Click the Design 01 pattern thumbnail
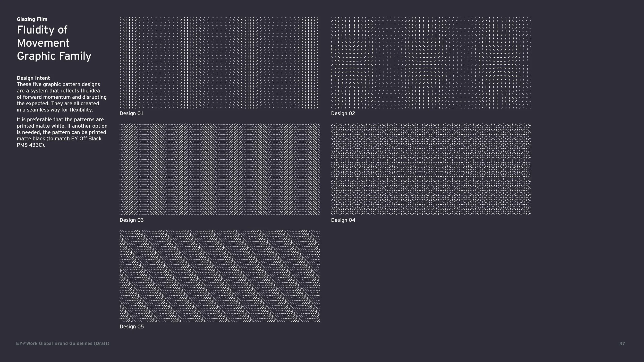The height and width of the screenshot is (362, 644). point(219,63)
